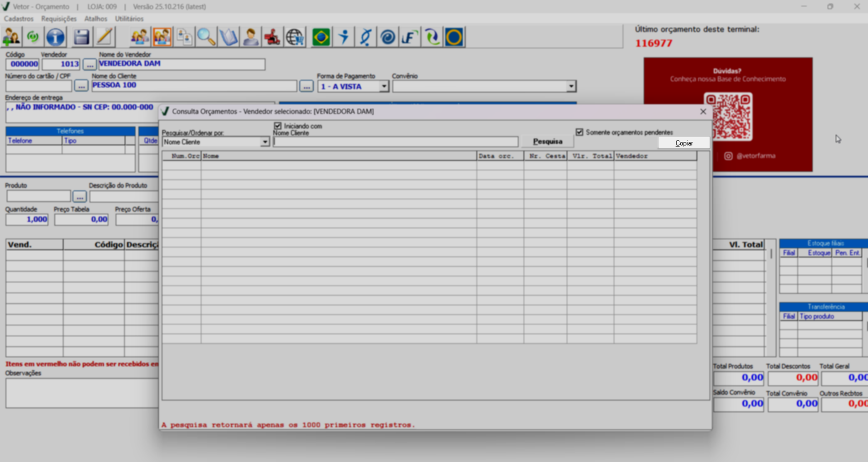Click the blue stick figure icon
868x462 pixels.
(x=343, y=37)
